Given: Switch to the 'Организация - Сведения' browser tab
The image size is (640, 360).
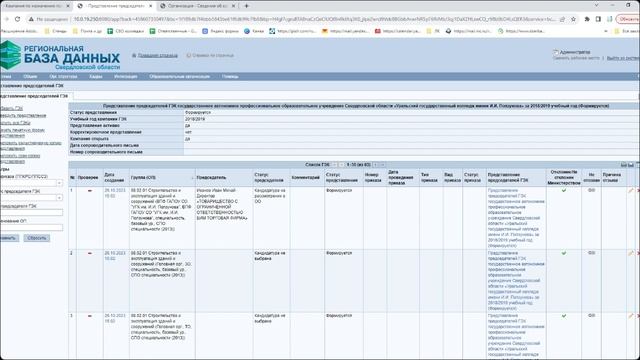Looking at the screenshot, I should point(198,6).
